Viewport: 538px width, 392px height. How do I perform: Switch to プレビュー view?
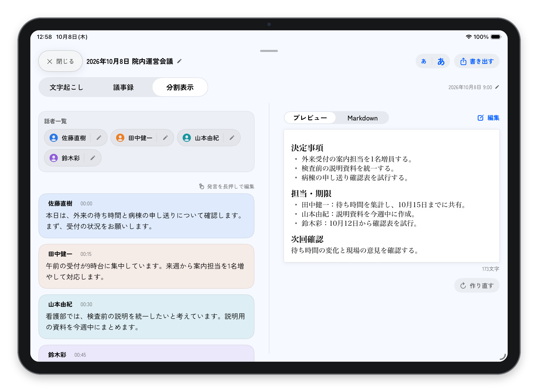tap(310, 118)
